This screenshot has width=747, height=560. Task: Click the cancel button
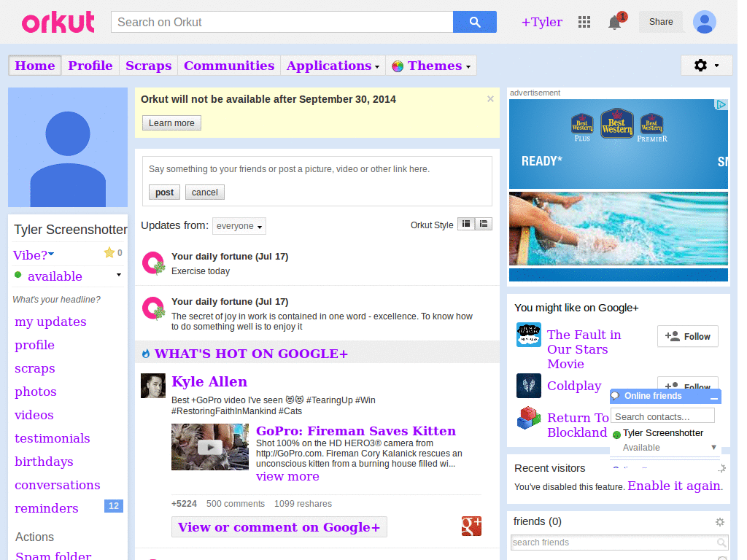(x=205, y=192)
